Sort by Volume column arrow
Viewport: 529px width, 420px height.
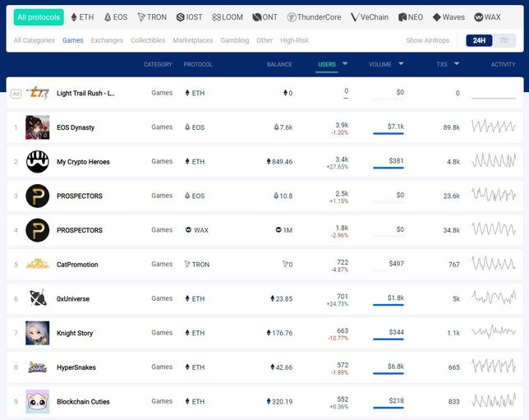[401, 64]
